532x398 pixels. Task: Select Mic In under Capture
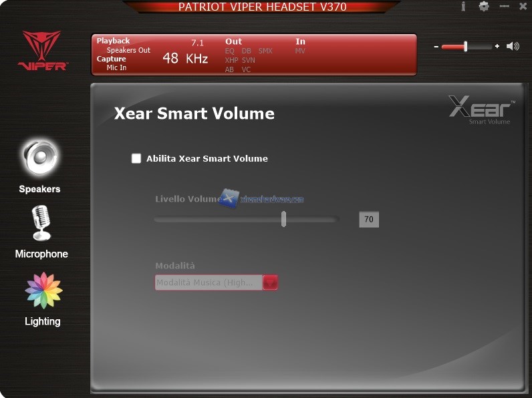[116, 67]
